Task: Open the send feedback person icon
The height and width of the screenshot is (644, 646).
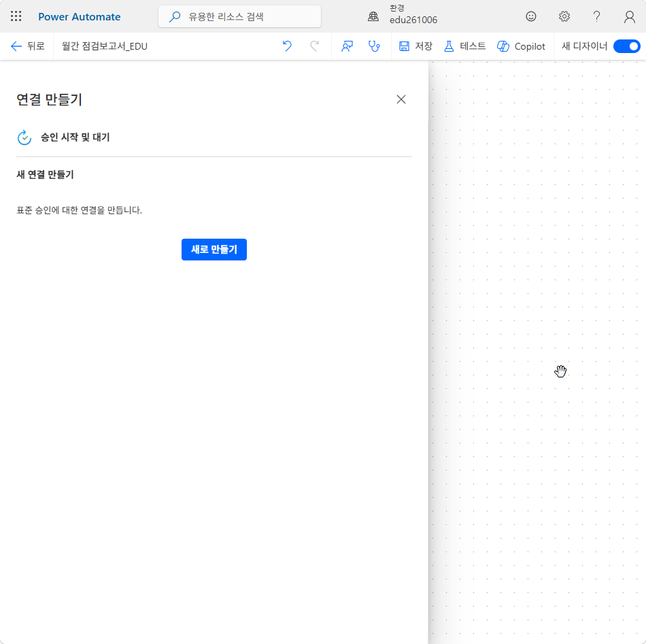Action: point(347,46)
